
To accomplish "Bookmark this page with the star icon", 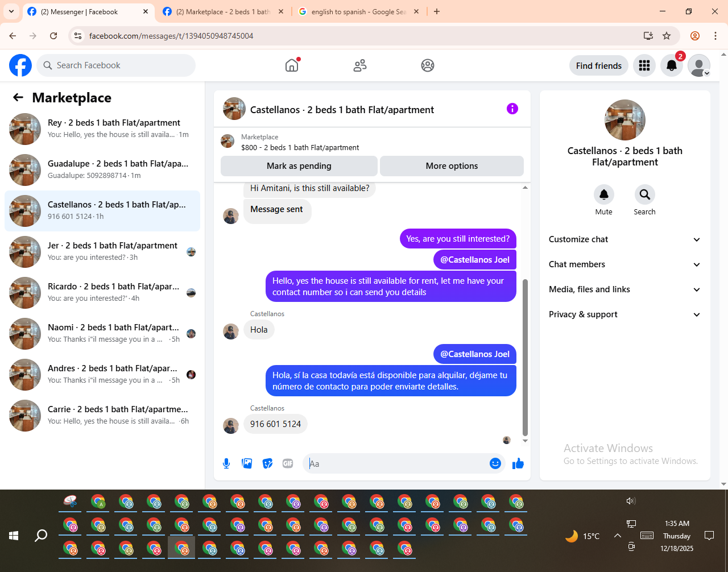I will [667, 36].
